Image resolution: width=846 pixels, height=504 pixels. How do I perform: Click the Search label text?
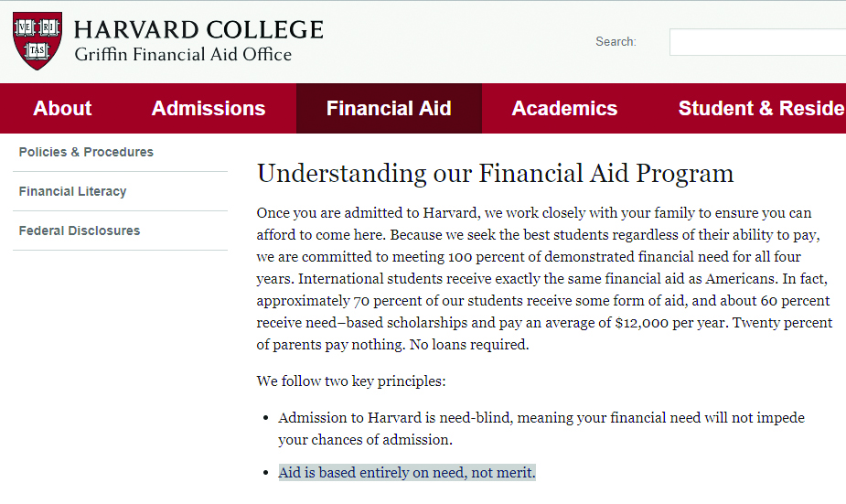[x=616, y=42]
